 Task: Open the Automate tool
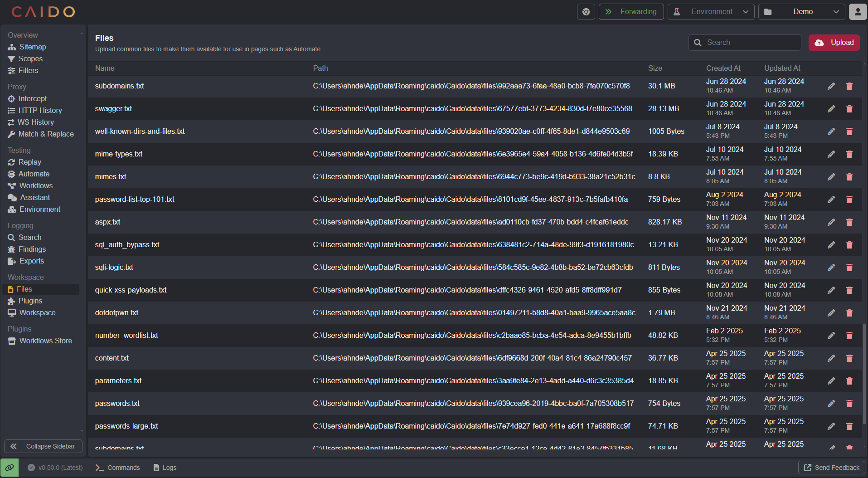click(34, 174)
